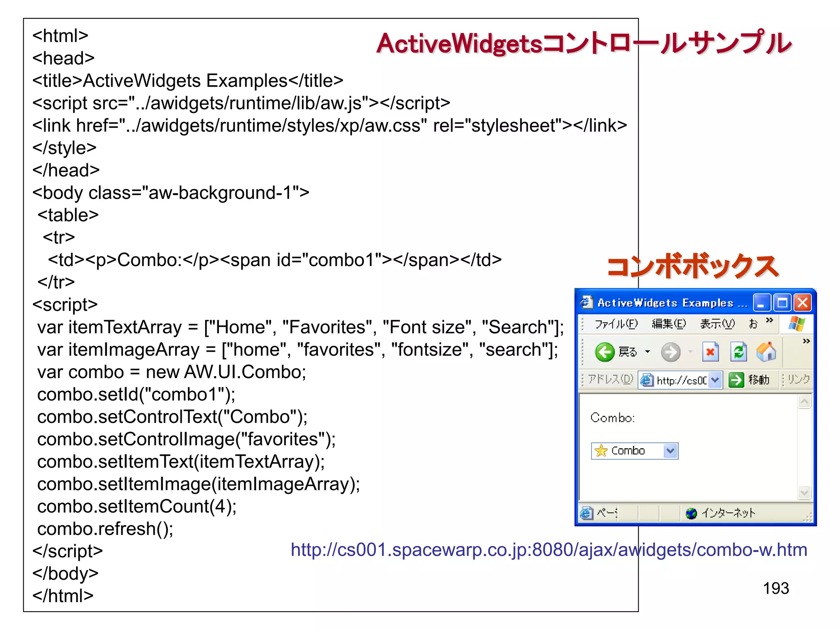Open the ファイル(F) menu
The width and height of the screenshot is (840, 630).
point(616,324)
